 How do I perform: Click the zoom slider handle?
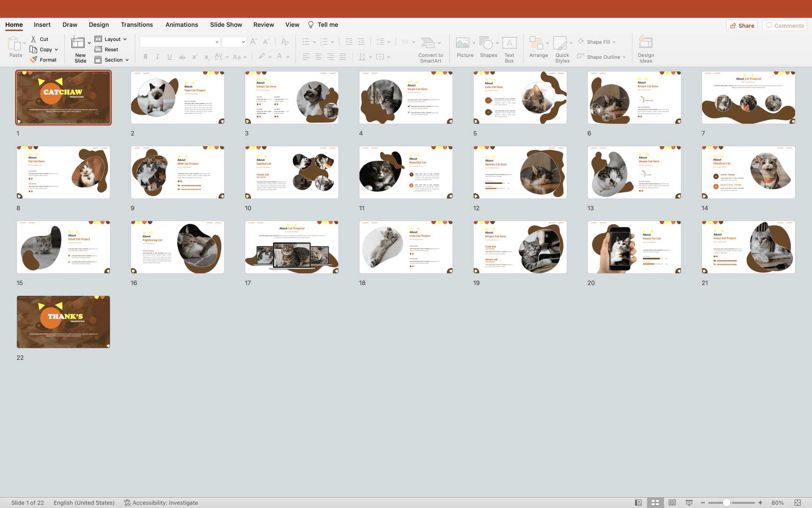pos(726,503)
